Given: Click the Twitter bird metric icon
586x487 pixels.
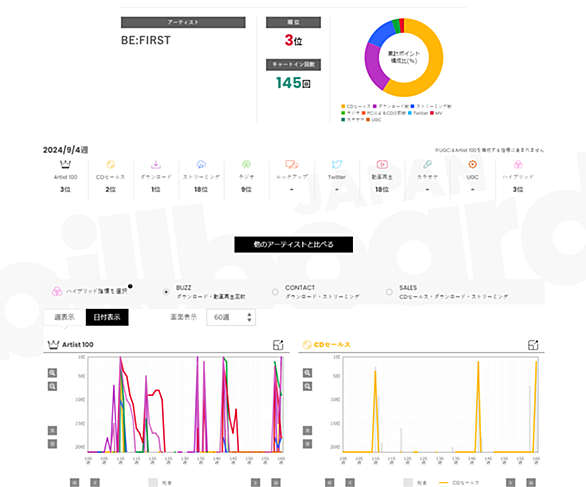Looking at the screenshot, I should [337, 164].
